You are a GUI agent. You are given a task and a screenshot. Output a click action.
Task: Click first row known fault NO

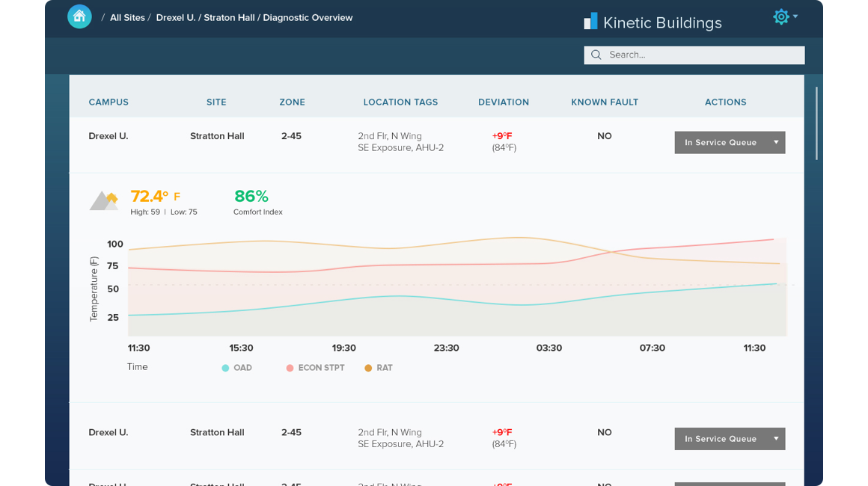click(x=605, y=136)
